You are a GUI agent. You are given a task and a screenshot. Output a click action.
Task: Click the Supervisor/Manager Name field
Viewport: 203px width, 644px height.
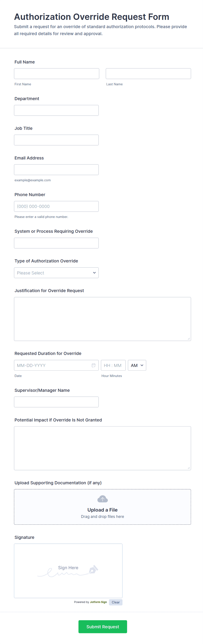click(56, 402)
